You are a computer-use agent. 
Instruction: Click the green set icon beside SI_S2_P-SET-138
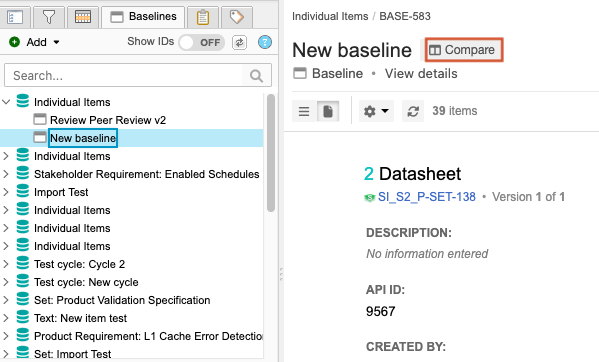coord(369,197)
